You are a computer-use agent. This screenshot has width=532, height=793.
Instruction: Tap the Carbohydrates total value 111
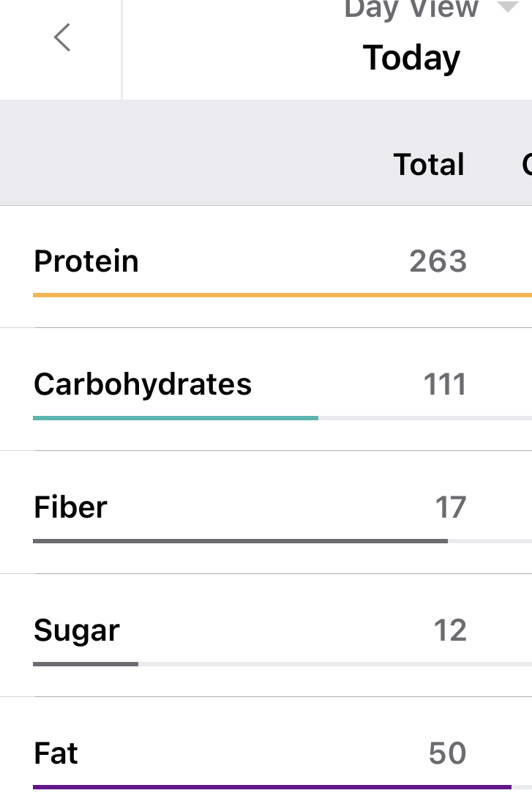(445, 384)
